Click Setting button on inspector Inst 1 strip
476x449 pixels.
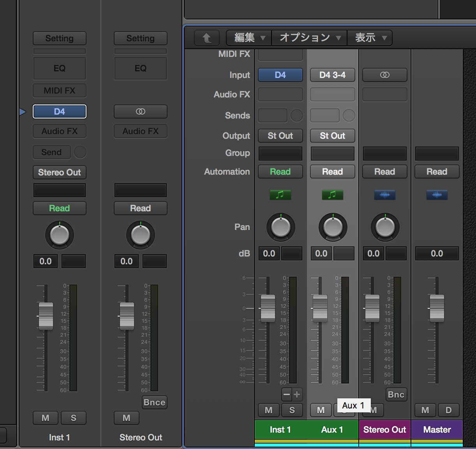pos(59,38)
